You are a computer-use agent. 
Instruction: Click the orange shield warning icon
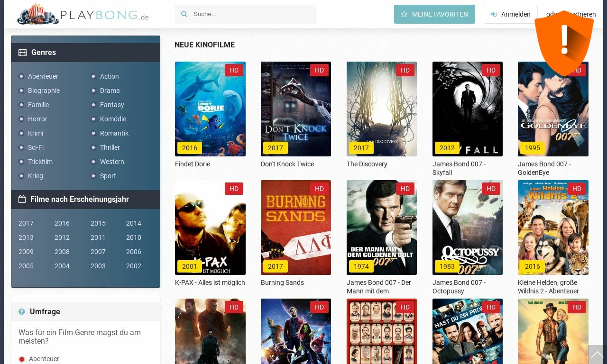tap(564, 43)
